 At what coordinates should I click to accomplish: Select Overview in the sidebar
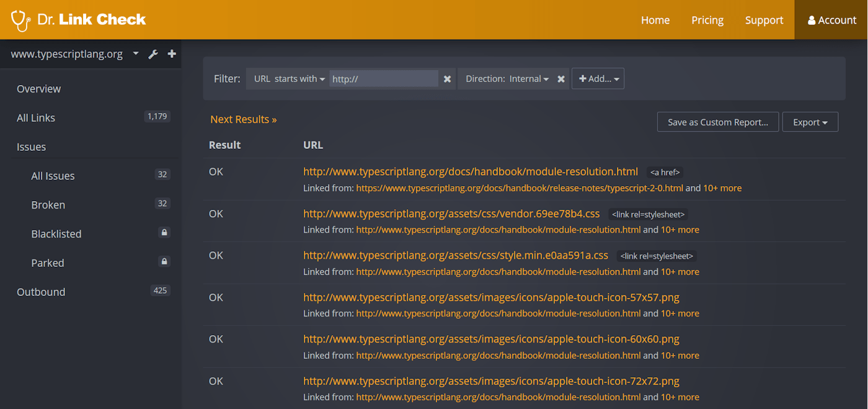(39, 89)
